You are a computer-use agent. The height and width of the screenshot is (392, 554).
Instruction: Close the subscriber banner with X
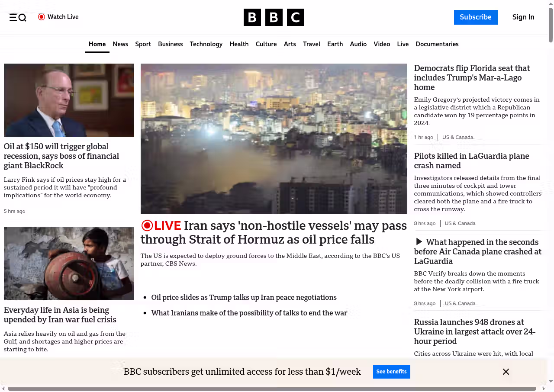[506, 372]
